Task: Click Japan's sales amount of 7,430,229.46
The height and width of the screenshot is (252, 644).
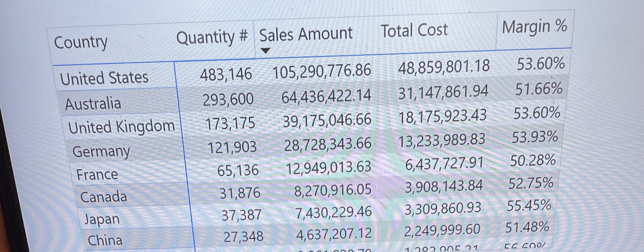Action: [x=334, y=212]
